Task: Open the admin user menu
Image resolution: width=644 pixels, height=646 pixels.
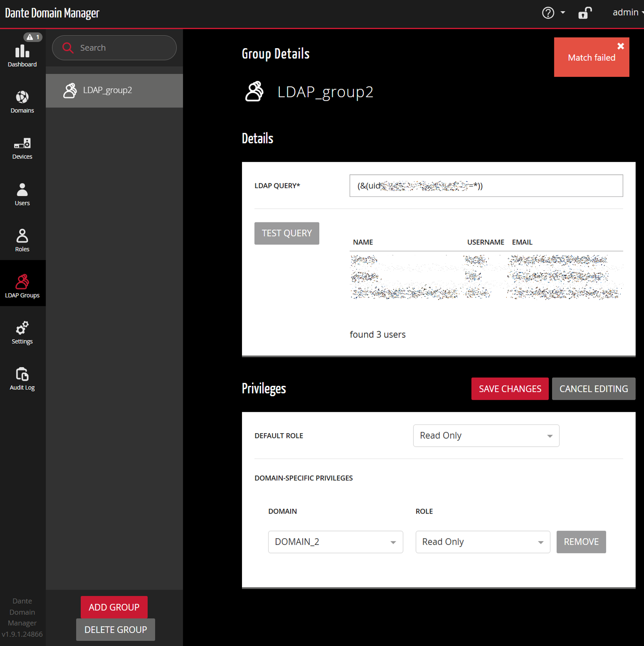Action: [x=627, y=12]
